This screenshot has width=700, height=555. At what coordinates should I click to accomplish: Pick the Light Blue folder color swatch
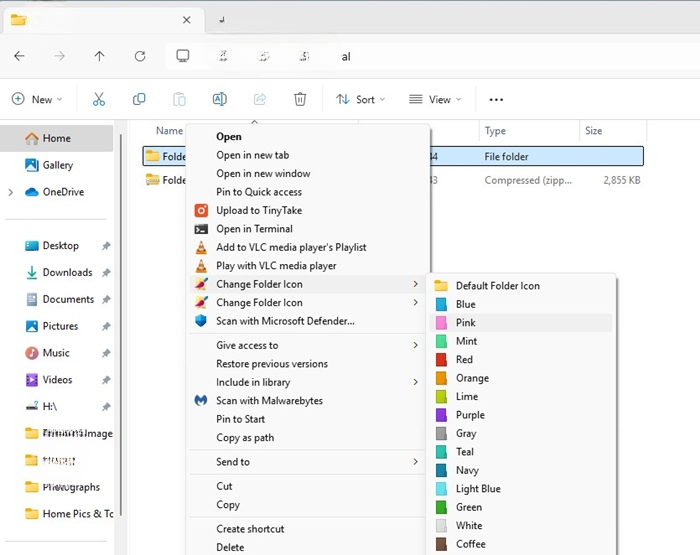441,488
